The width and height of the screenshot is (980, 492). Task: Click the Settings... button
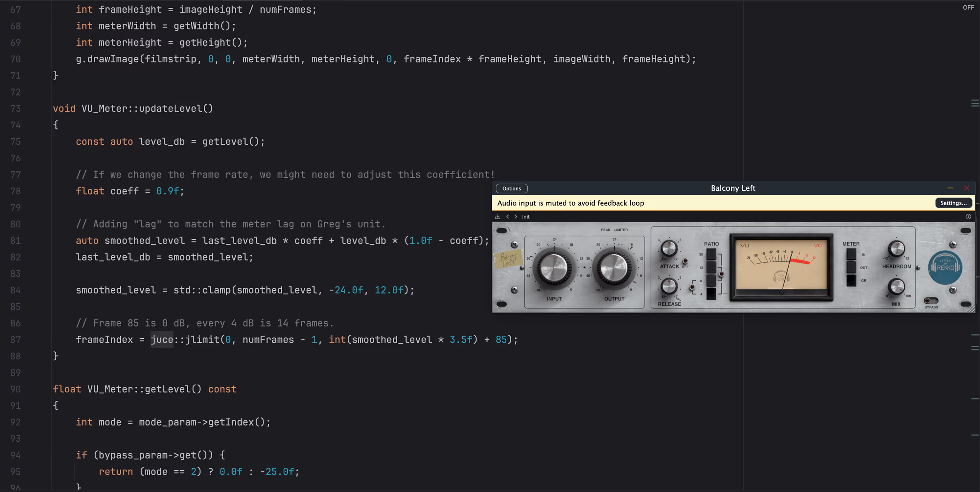pyautogui.click(x=953, y=203)
